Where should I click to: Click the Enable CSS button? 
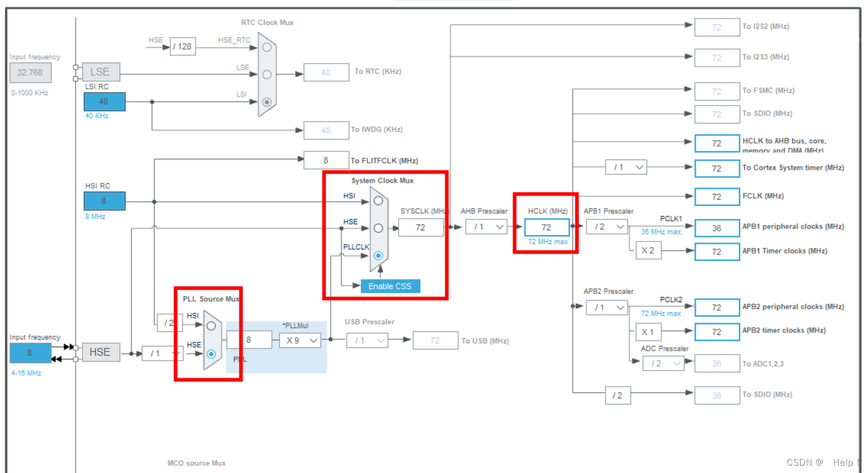point(390,286)
